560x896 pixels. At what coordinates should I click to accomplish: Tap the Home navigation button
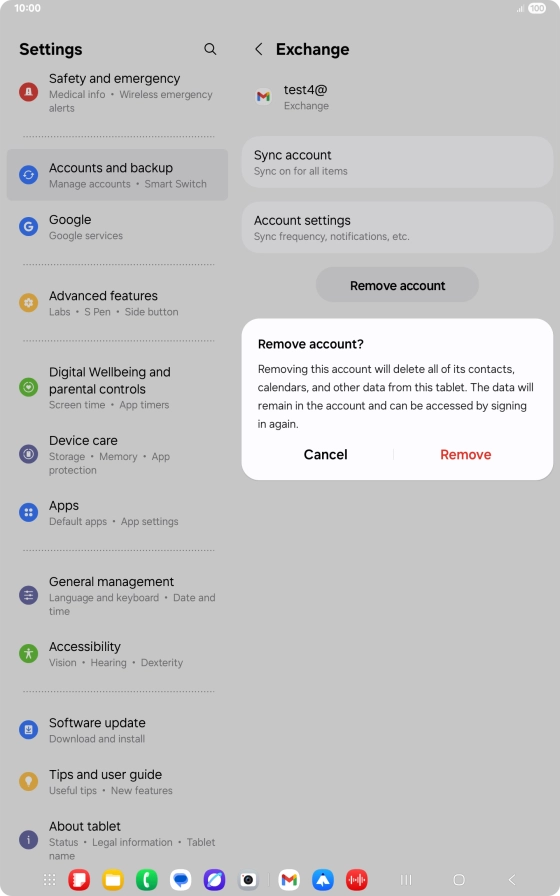459,879
